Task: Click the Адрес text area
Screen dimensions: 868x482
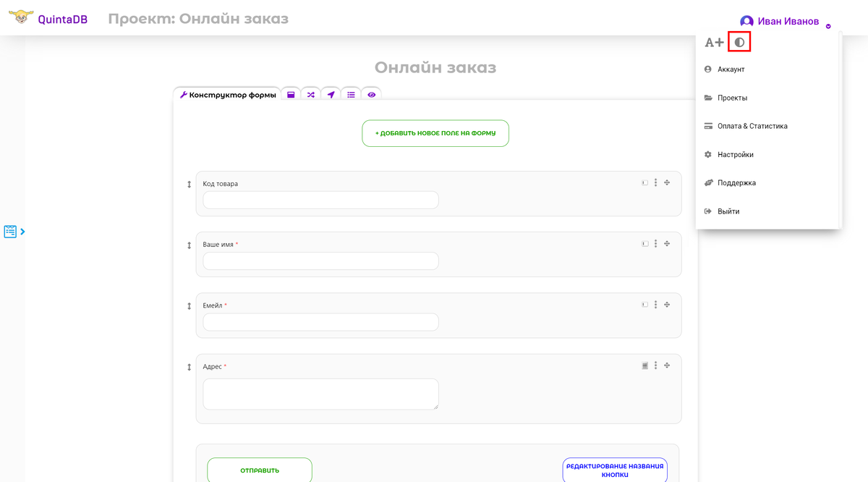Action: click(320, 394)
